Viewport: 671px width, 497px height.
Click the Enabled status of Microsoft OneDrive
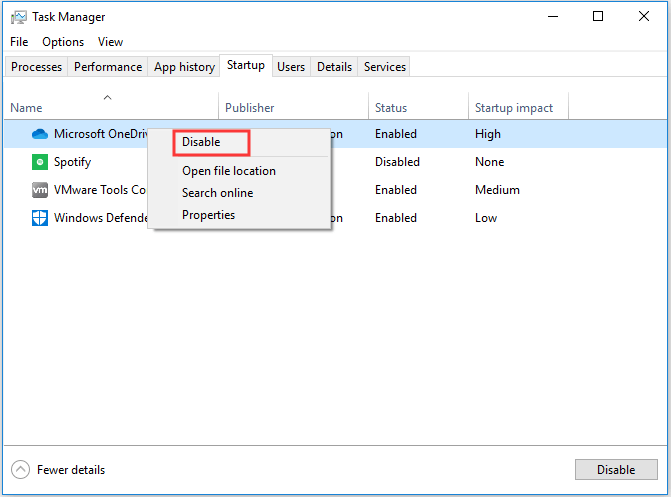(x=396, y=134)
